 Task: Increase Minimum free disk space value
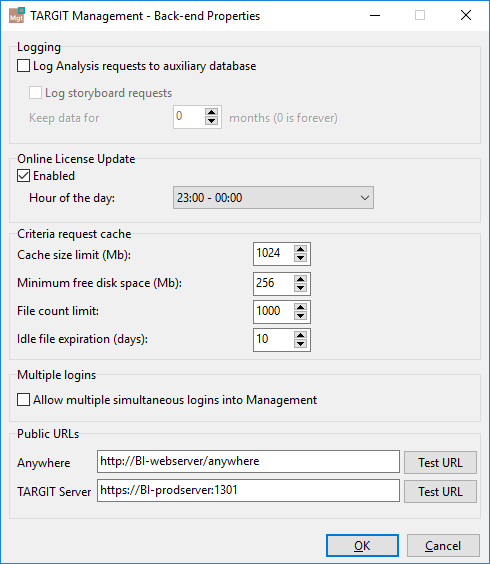click(300, 279)
